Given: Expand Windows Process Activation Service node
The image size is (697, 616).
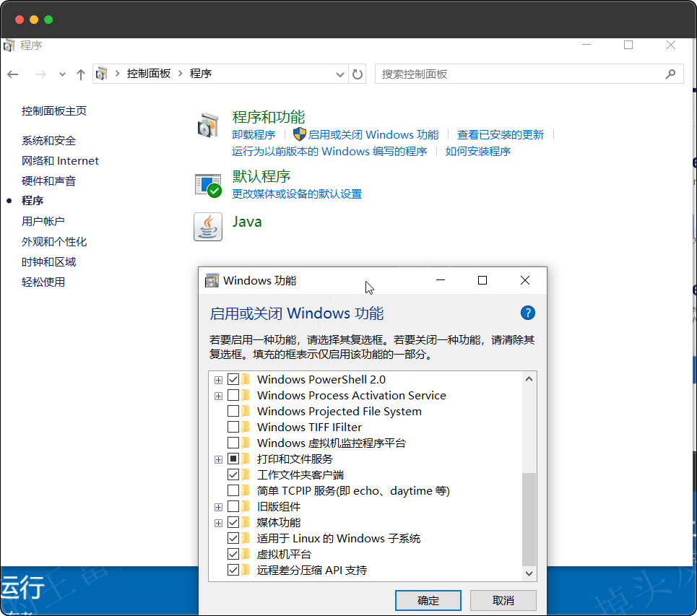Looking at the screenshot, I should [x=218, y=396].
